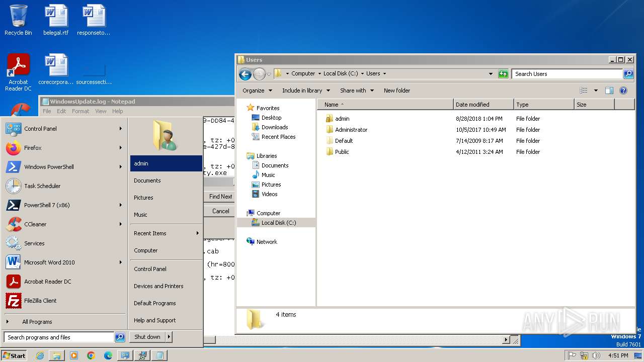The height and width of the screenshot is (362, 644).
Task: Click the Change your view icon
Action: [x=584, y=90]
